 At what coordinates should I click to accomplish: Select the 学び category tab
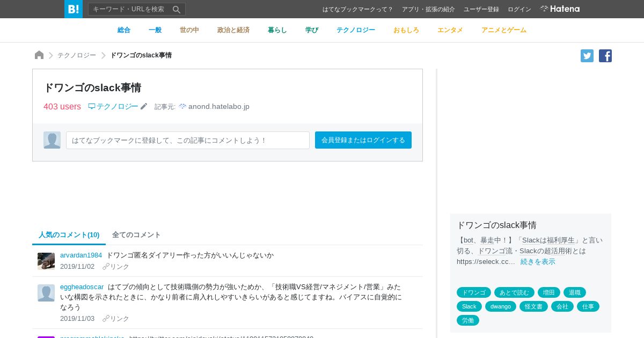point(312,30)
